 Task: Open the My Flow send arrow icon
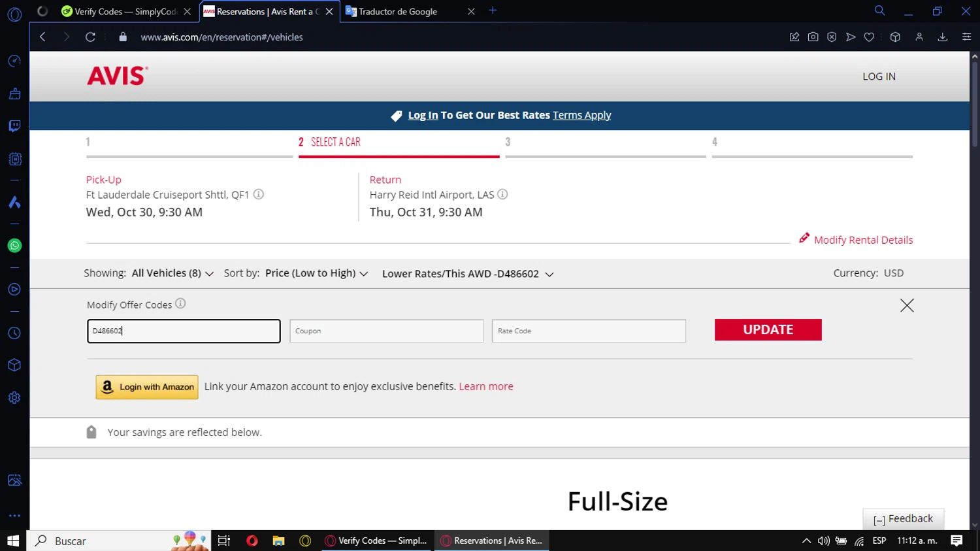[x=851, y=37]
